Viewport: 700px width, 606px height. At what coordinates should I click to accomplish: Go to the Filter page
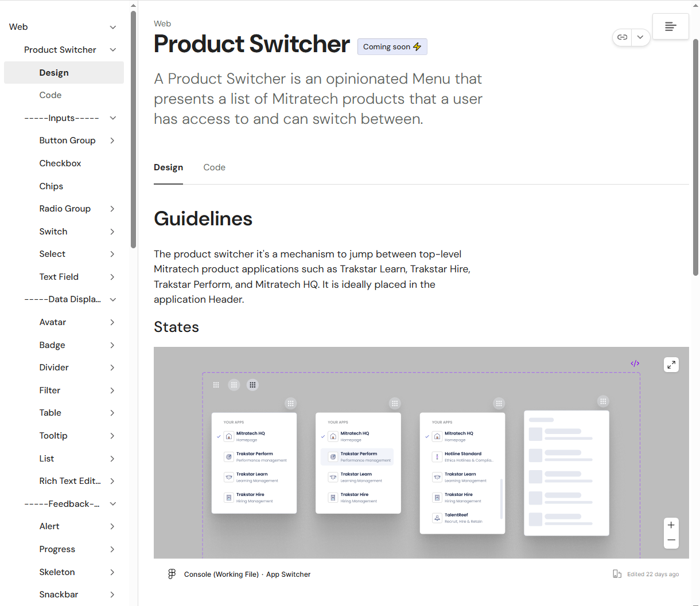point(50,390)
